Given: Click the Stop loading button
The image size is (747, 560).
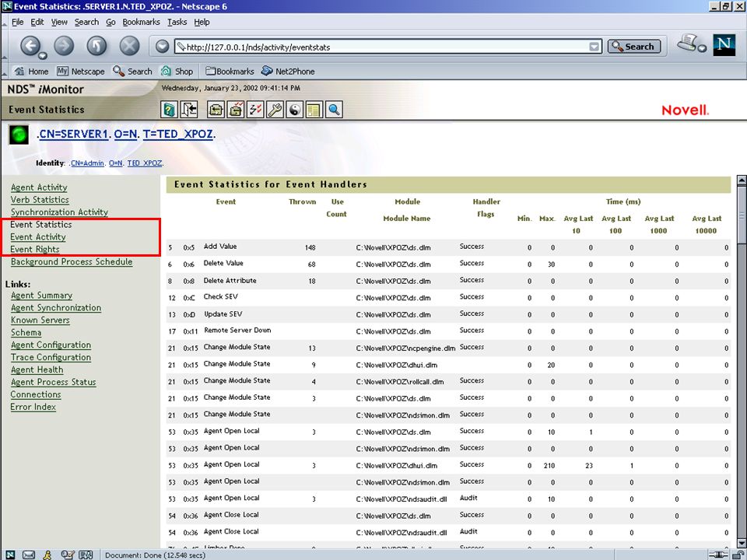Looking at the screenshot, I should [x=129, y=46].
